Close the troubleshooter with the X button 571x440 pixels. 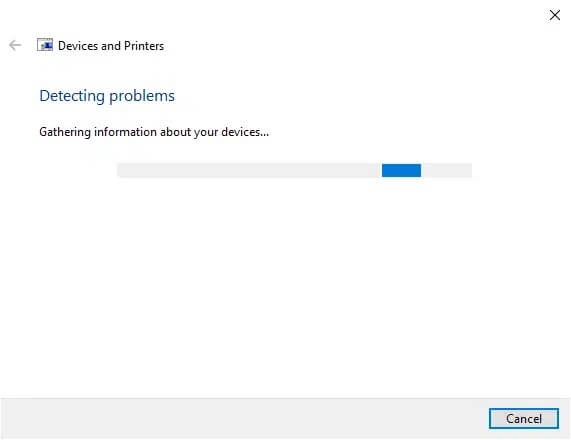click(x=555, y=15)
